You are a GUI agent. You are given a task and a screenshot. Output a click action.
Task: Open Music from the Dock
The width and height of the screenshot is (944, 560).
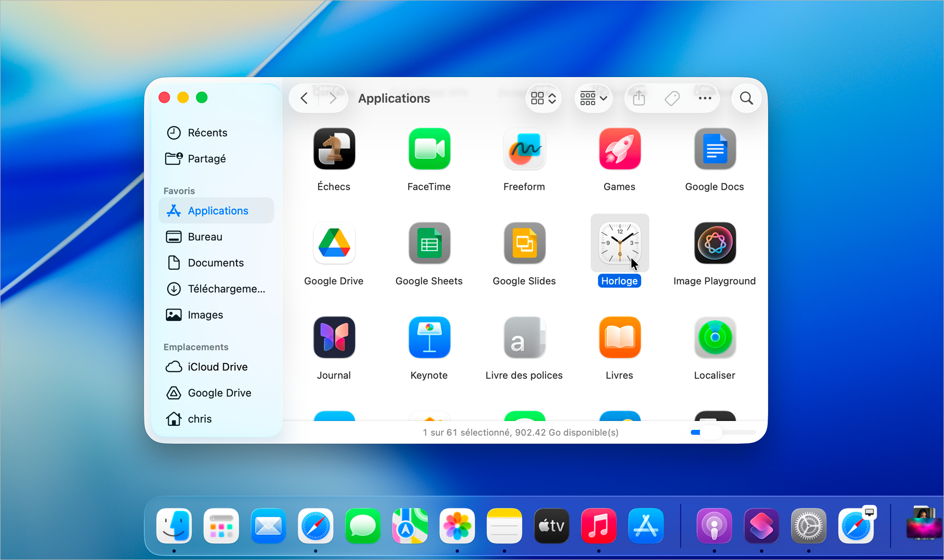(x=599, y=526)
